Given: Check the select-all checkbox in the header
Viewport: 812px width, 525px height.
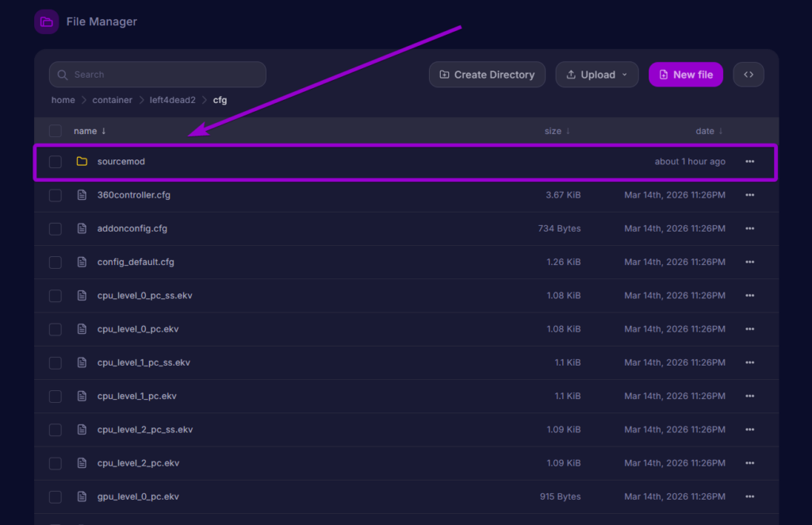Looking at the screenshot, I should (55, 131).
